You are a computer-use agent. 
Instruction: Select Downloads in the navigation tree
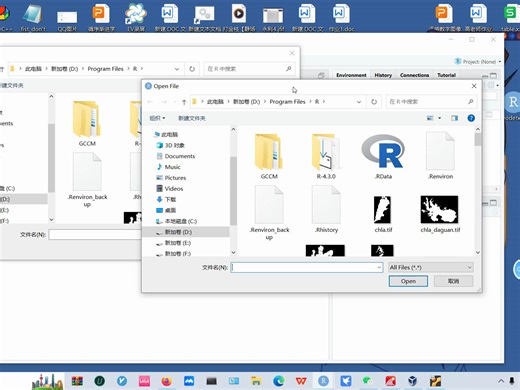click(x=166, y=199)
